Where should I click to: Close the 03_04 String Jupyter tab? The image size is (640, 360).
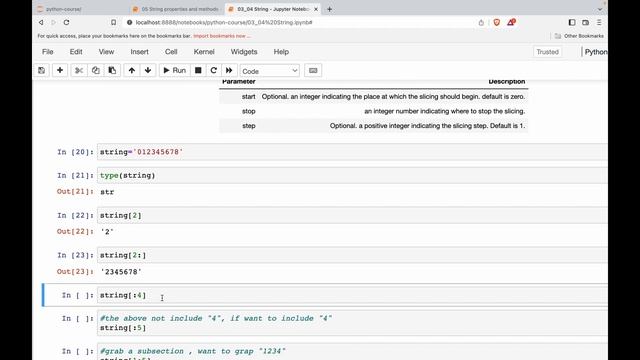[316, 9]
